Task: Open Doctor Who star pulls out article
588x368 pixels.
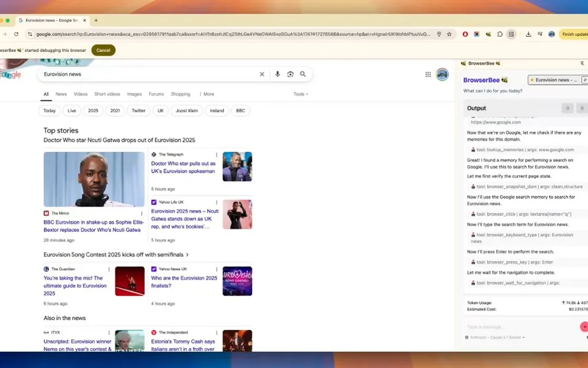Action: [183, 168]
